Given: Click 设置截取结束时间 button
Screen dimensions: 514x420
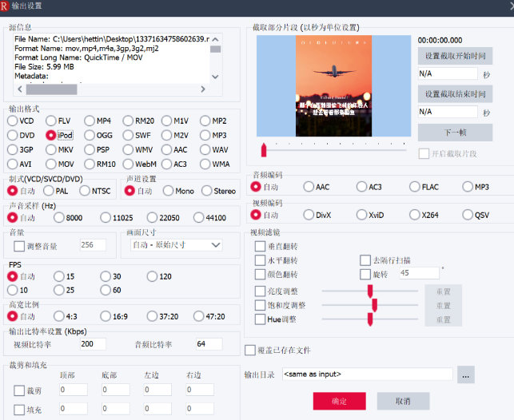Looking at the screenshot, I should [455, 94].
